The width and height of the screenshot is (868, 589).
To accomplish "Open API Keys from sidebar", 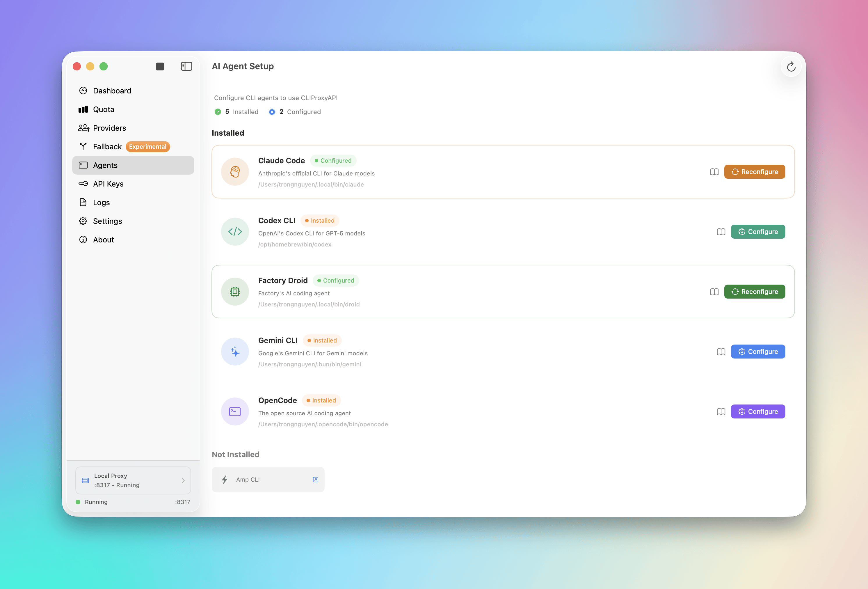I will coord(108,184).
